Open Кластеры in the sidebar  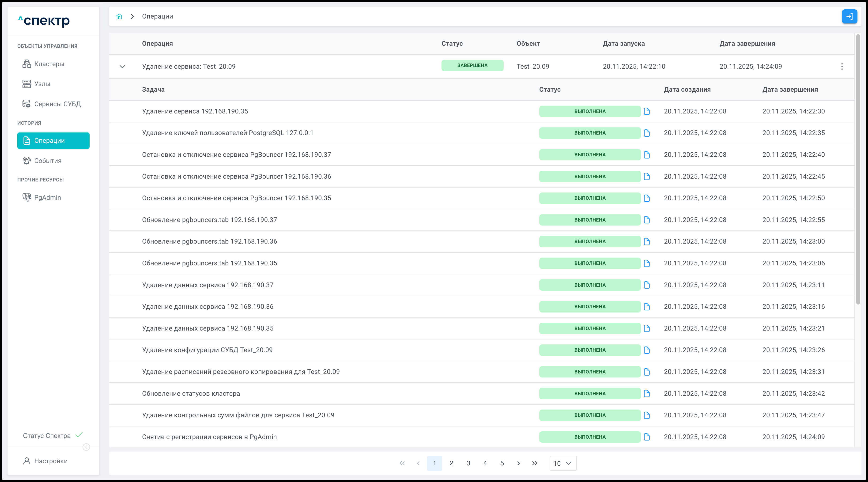click(x=49, y=64)
